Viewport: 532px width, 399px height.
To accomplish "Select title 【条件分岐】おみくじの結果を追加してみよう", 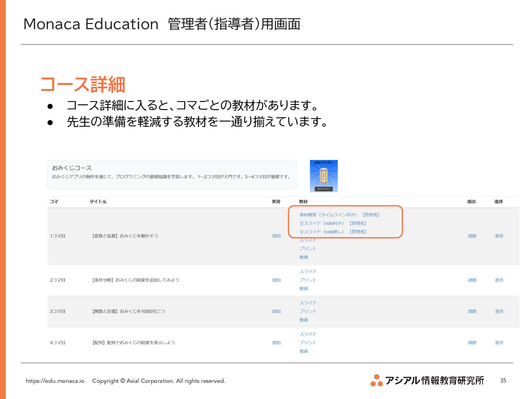I will click(x=136, y=280).
